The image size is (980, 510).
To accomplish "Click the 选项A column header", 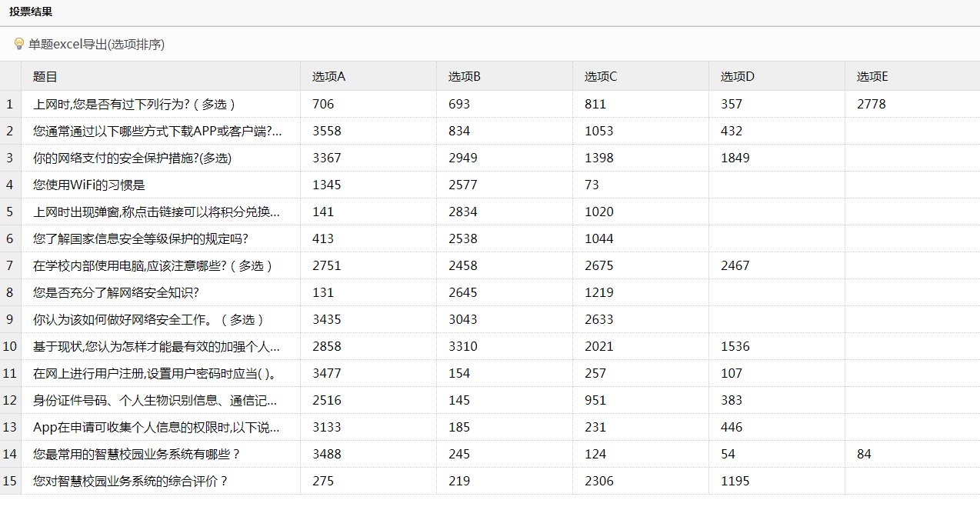I will click(x=328, y=77).
